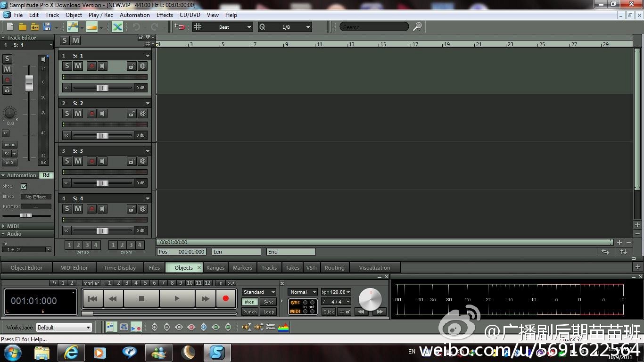The width and height of the screenshot is (644, 362).
Task: Open the bpm 120.00 tempo dropdown
Action: 336,292
